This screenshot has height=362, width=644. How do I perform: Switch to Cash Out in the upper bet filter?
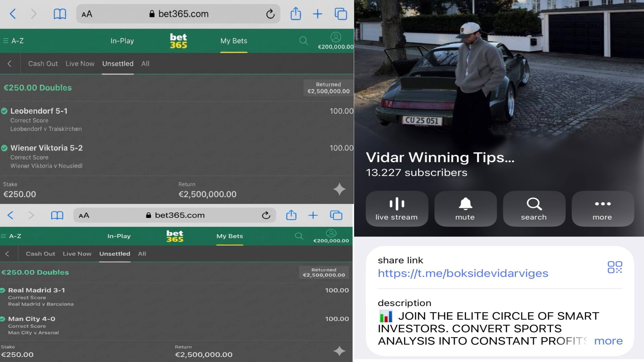[43, 64]
